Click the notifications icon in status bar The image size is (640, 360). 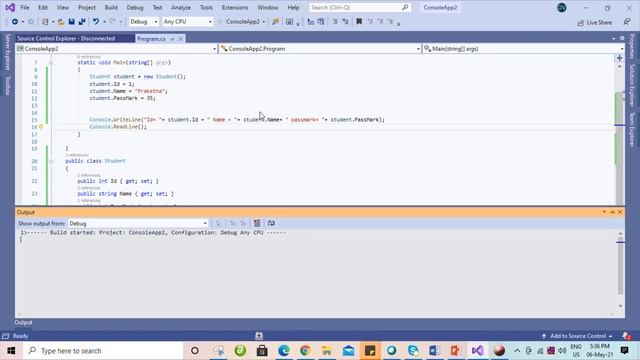pyautogui.click(x=627, y=336)
